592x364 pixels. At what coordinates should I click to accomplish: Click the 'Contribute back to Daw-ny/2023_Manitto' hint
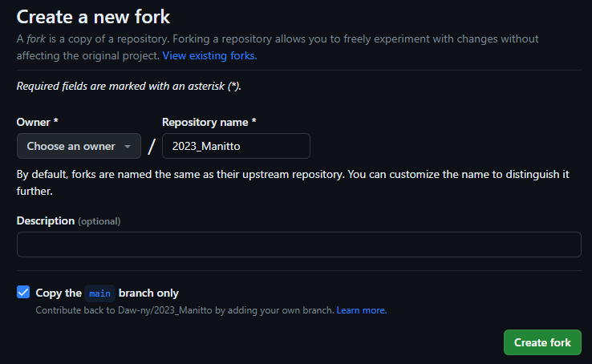tap(185, 310)
